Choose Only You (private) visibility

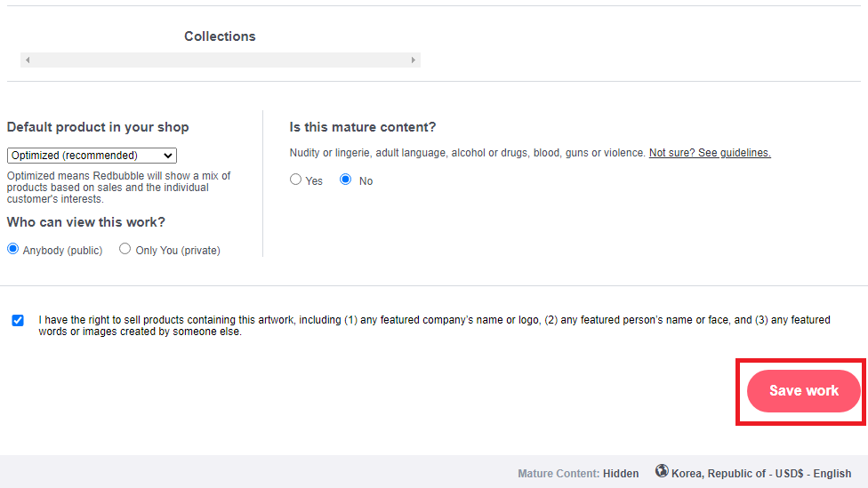click(x=125, y=249)
